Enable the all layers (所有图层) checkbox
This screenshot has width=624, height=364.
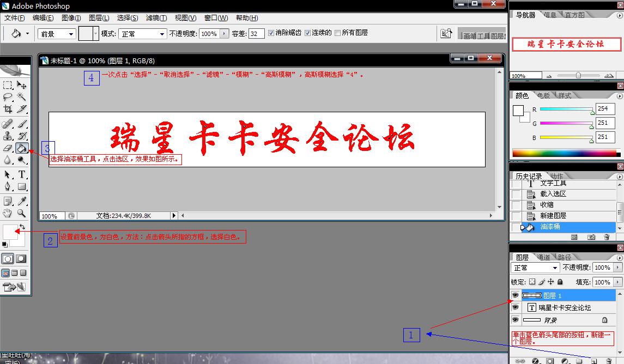(337, 33)
